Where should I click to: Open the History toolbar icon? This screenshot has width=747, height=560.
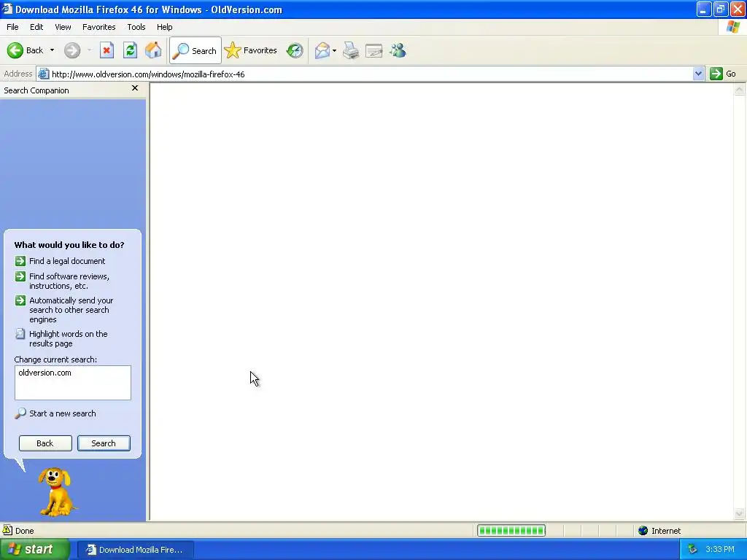295,50
